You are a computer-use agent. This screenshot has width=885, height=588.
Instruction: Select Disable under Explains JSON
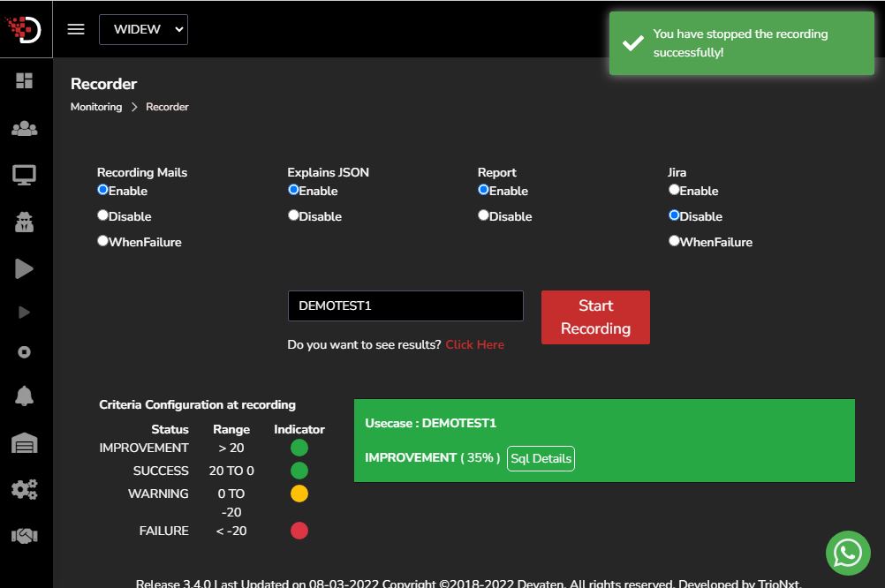point(293,215)
